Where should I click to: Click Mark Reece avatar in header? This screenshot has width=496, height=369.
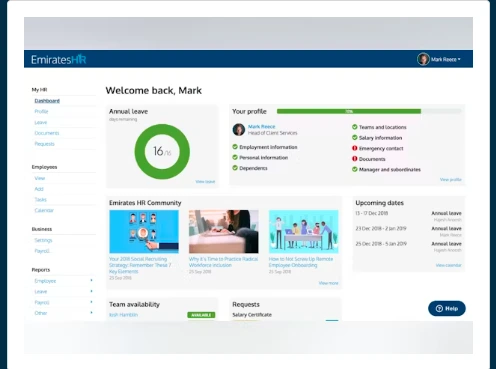tap(423, 59)
